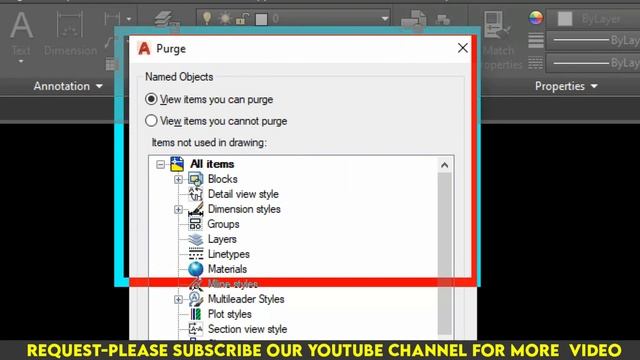Collapse the All items tree node
The width and height of the screenshot is (640, 360).
pos(160,164)
